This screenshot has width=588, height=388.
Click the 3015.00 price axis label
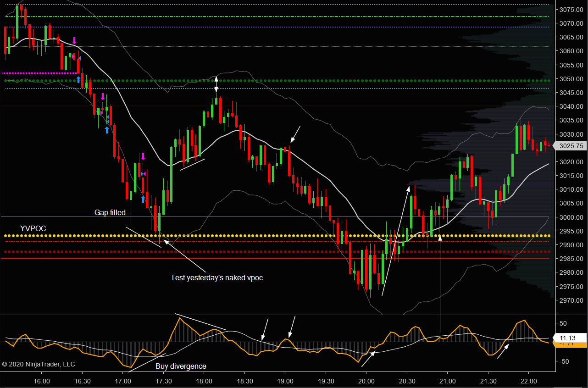click(x=571, y=176)
